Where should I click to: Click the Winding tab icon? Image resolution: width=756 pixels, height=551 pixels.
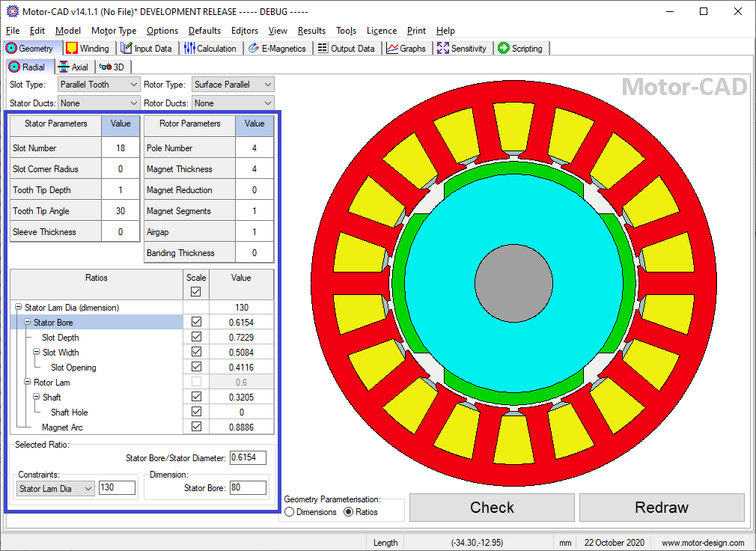click(72, 48)
